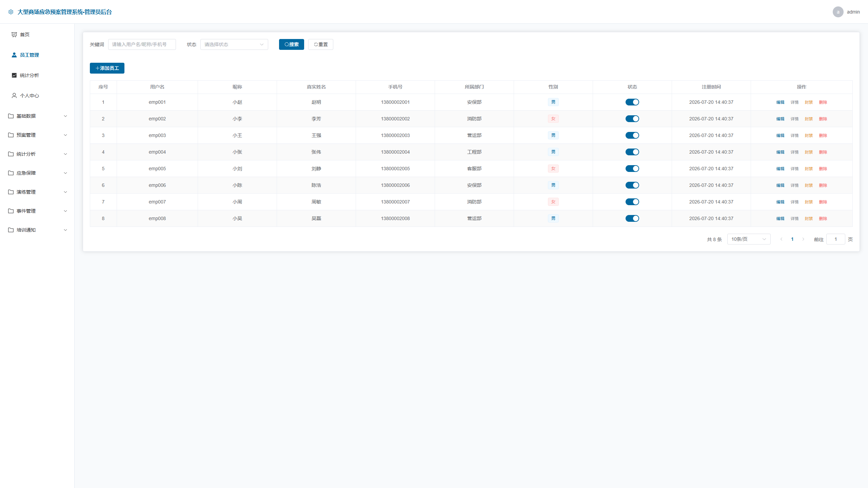Viewport: 868px width, 488px height.
Task: Click the admin avatar circle
Action: pos(838,12)
